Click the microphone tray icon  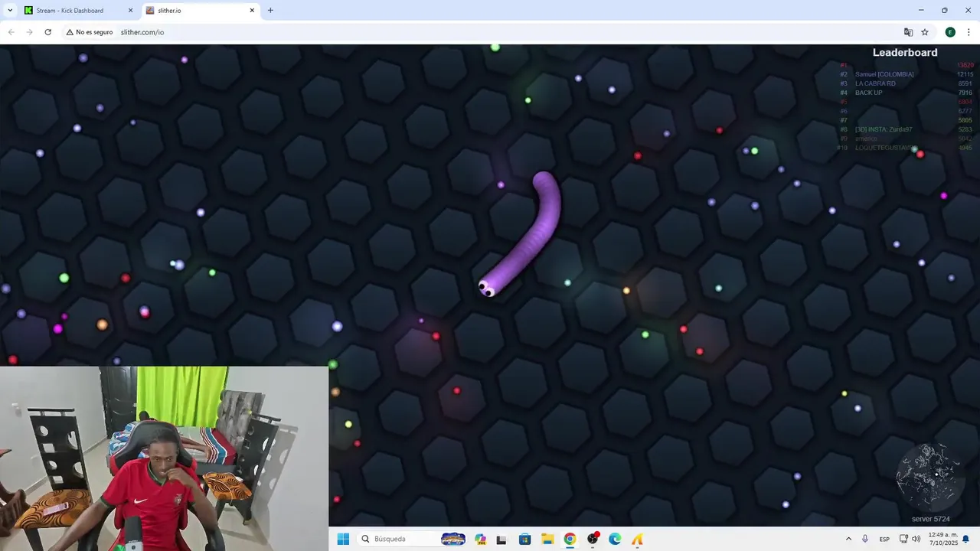tap(865, 539)
